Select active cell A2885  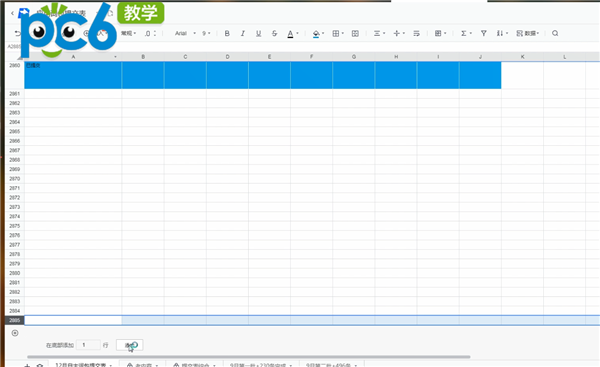pyautogui.click(x=73, y=320)
